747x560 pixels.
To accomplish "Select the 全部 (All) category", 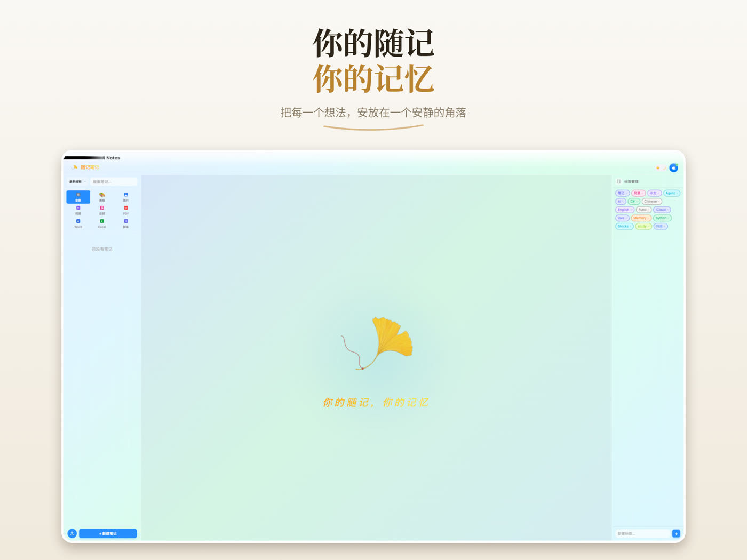I will [78, 197].
